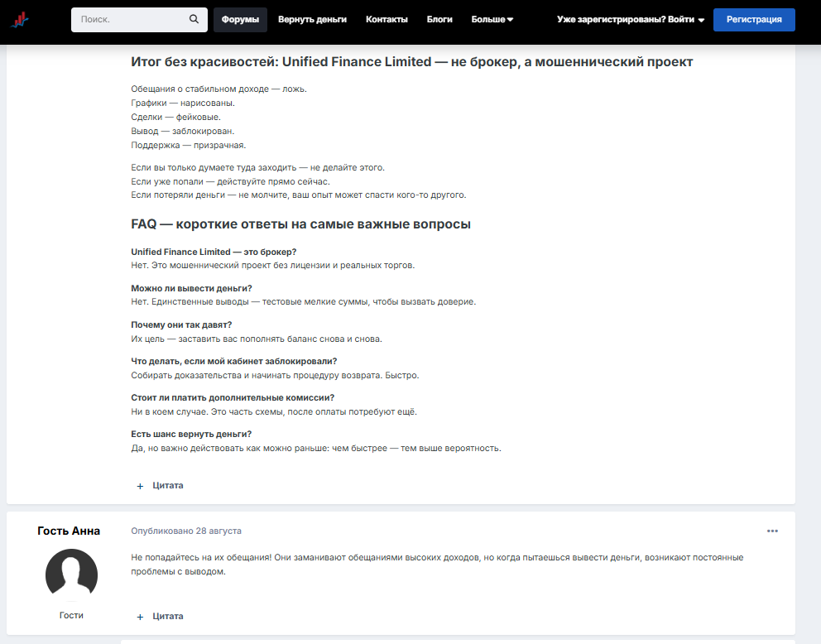The height and width of the screenshot is (644, 821).
Task: Click the caret arrow next to Войти
Action: [701, 20]
